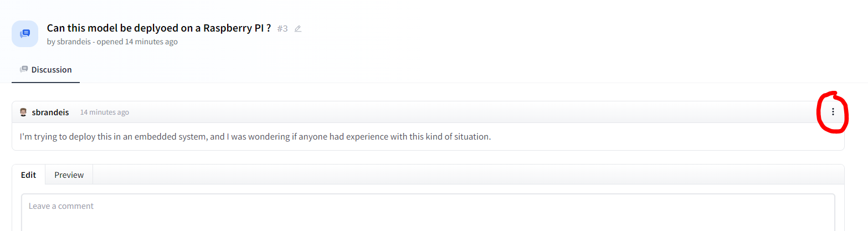This screenshot has height=231, width=868.
Task: Click sbrandeis avatar in the comment header
Action: 23,112
